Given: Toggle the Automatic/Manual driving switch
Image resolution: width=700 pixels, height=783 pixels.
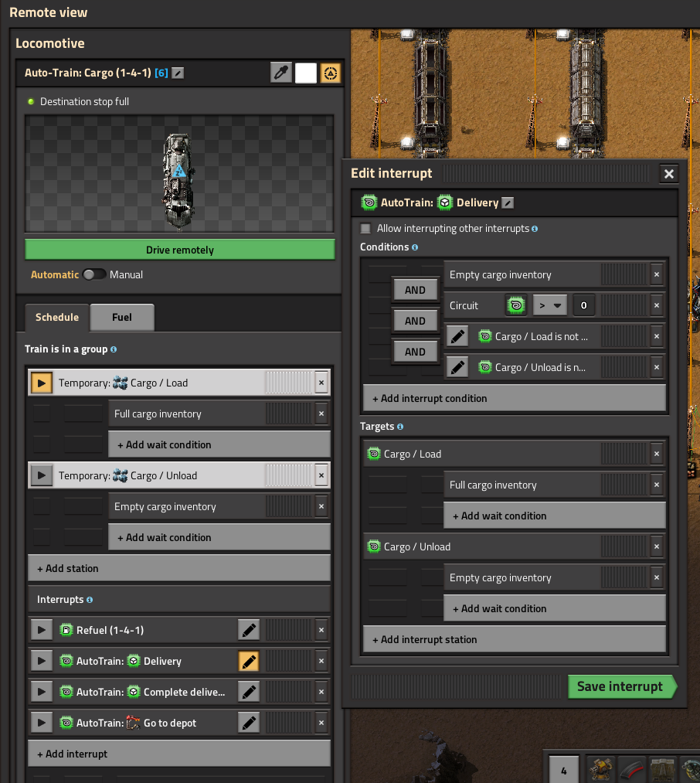Looking at the screenshot, I should point(94,274).
